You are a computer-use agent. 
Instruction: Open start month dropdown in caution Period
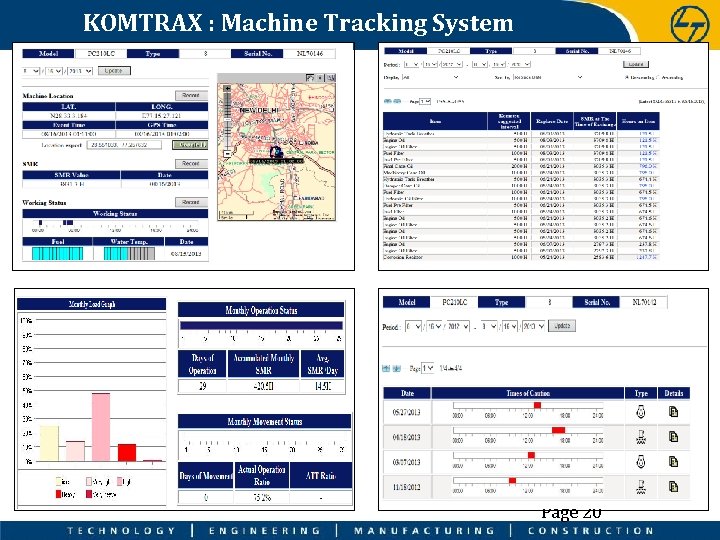[414, 326]
